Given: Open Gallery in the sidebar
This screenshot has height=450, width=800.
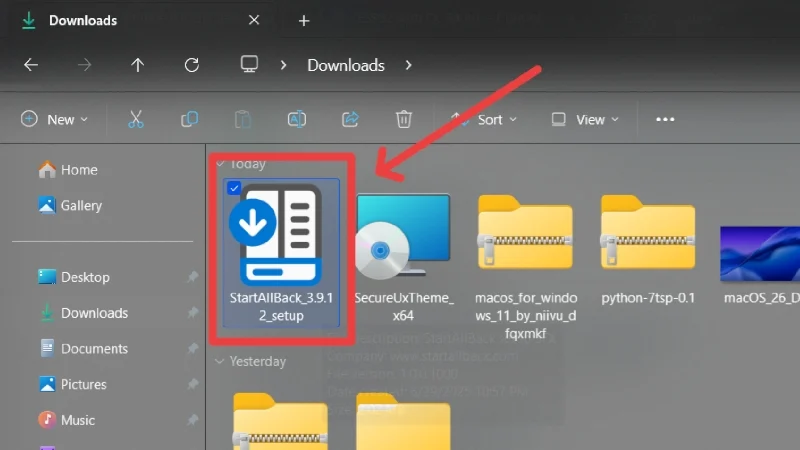Looking at the screenshot, I should pos(81,205).
